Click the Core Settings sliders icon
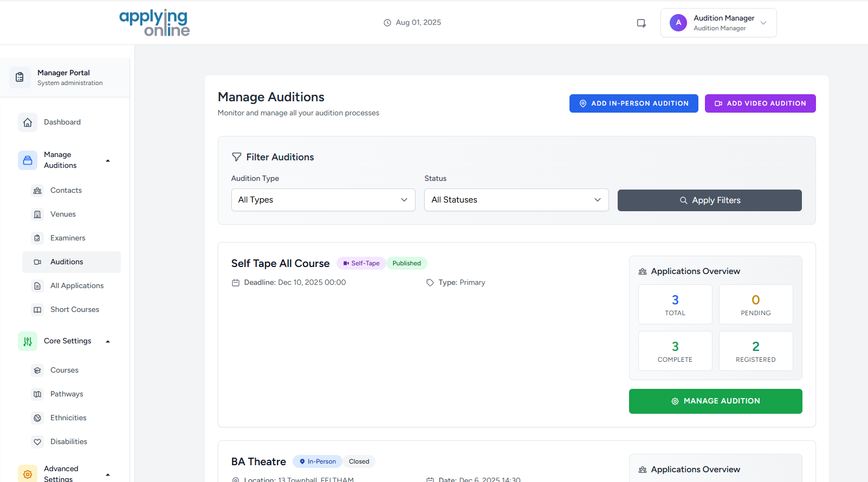 click(x=28, y=341)
